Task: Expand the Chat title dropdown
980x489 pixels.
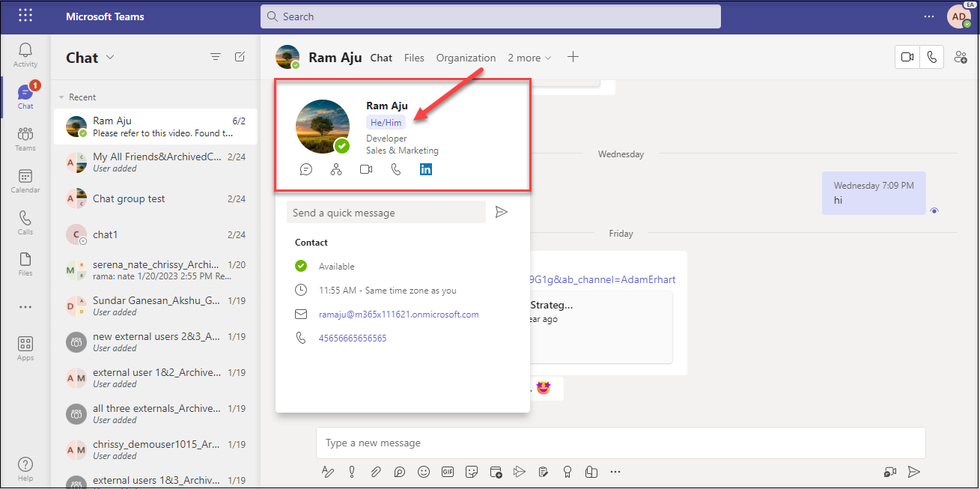Action: click(111, 58)
